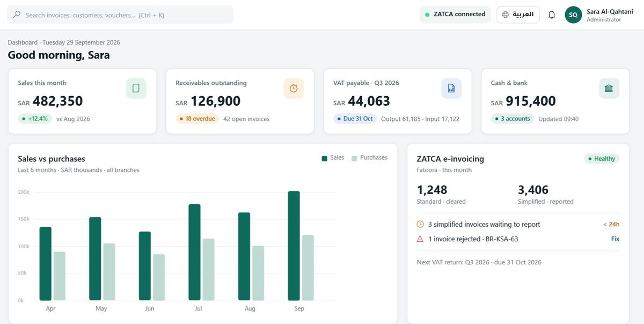Click the SAR 44,063 VAT value

[361, 101]
